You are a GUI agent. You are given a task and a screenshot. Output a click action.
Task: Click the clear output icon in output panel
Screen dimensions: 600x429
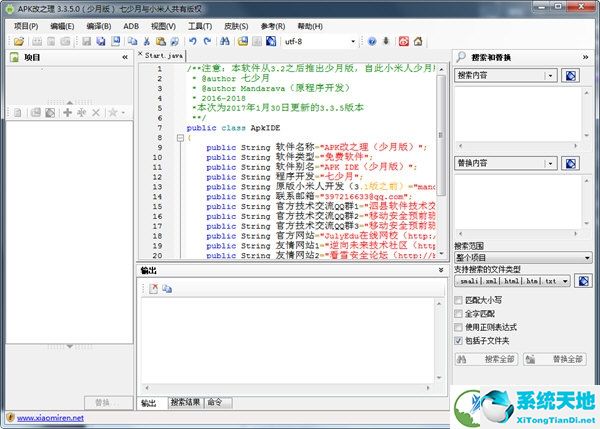(x=154, y=289)
